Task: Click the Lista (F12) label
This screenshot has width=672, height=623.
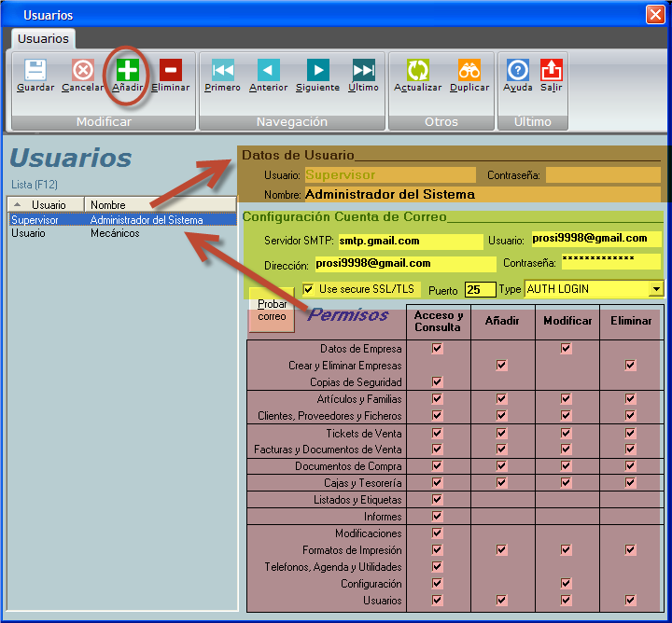Action: [x=35, y=185]
